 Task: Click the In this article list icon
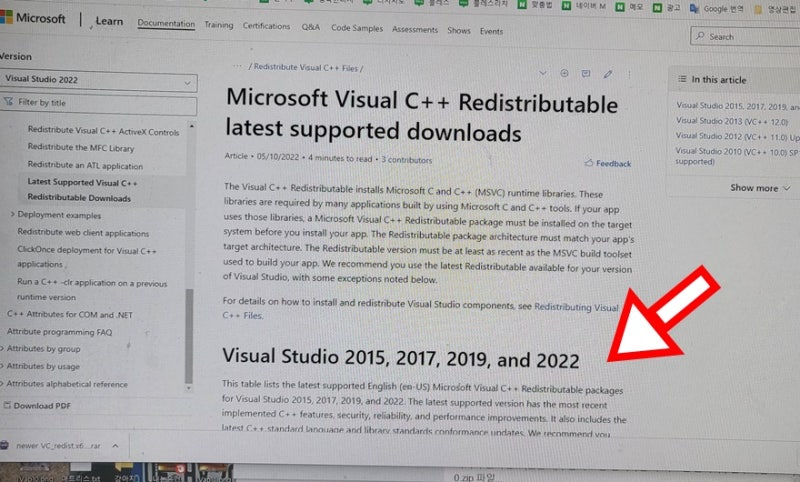(682, 79)
